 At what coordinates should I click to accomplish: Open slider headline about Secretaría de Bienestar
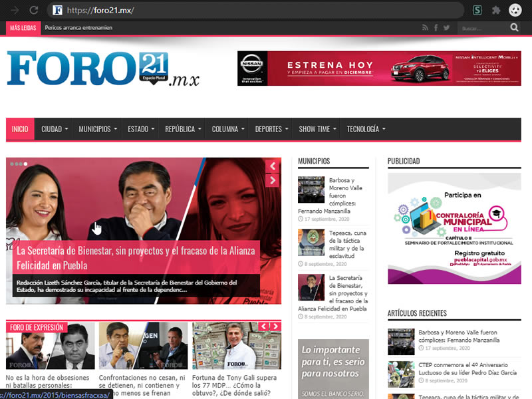[x=136, y=258]
